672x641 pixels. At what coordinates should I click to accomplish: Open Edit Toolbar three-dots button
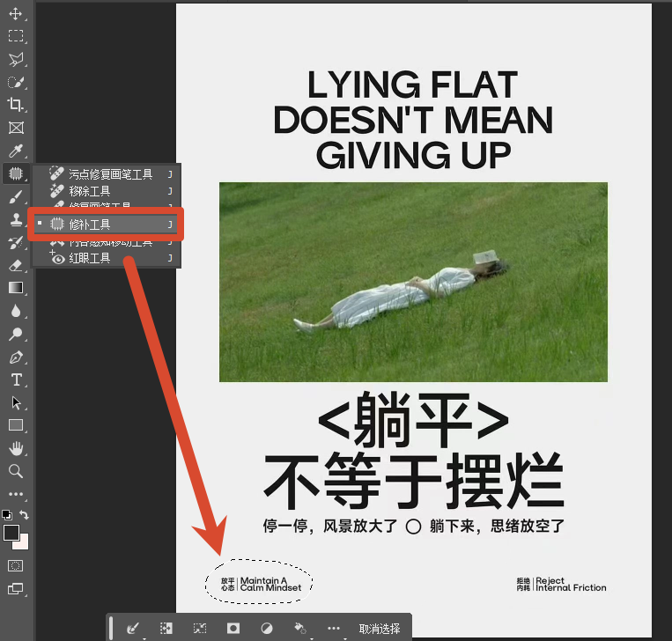point(16,494)
